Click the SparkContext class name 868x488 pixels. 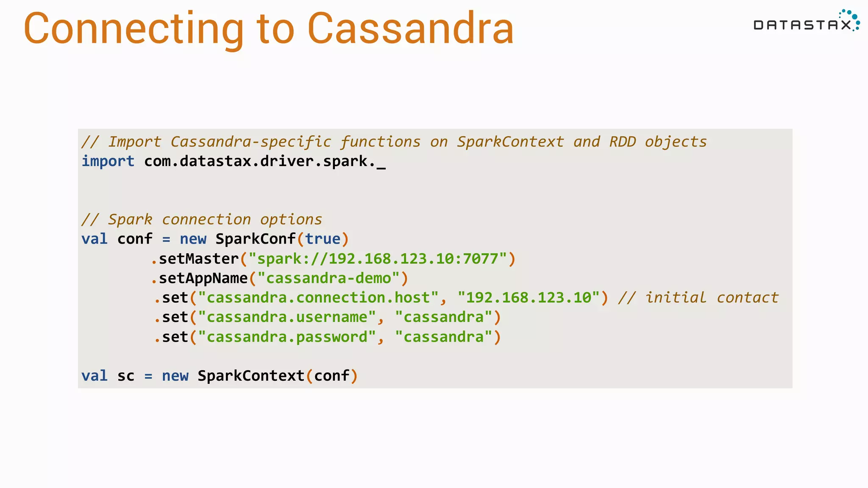click(251, 376)
